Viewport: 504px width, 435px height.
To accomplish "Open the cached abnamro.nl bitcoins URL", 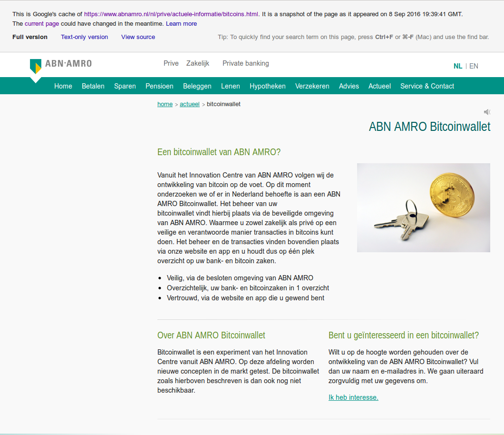I will (x=171, y=14).
